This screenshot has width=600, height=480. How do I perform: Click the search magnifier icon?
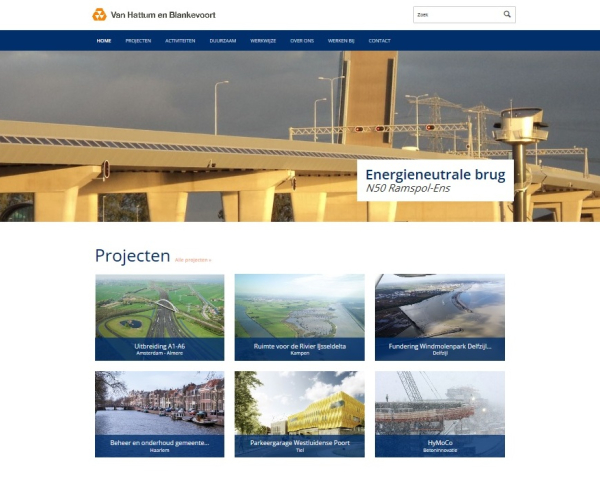coord(507,14)
